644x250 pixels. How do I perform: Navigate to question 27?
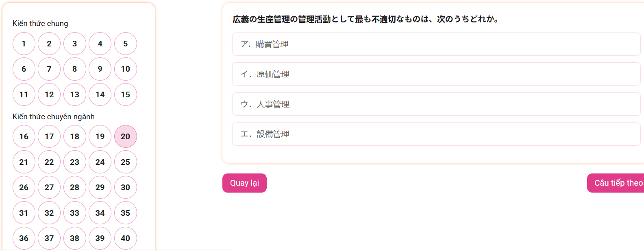49,187
